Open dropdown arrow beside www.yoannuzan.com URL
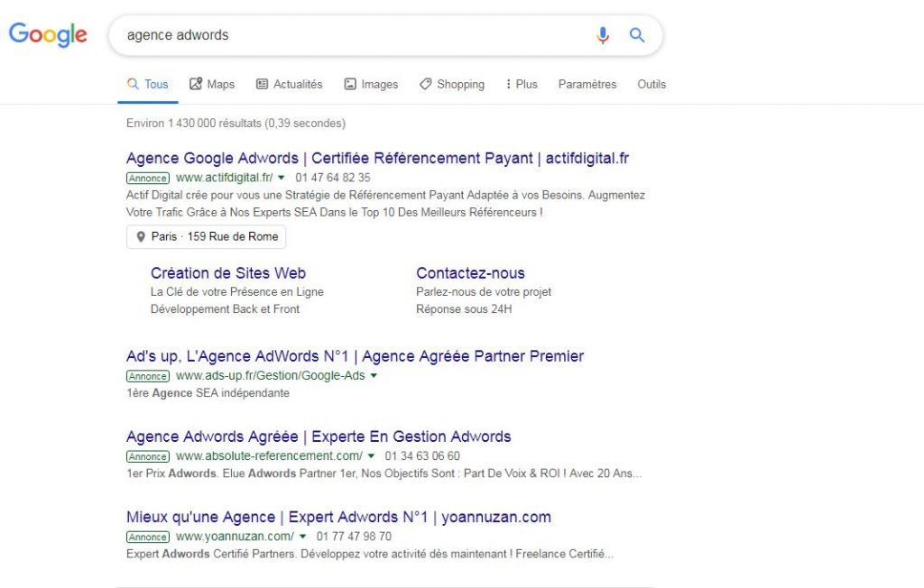Screen dimensions: 924x588 click(x=303, y=536)
